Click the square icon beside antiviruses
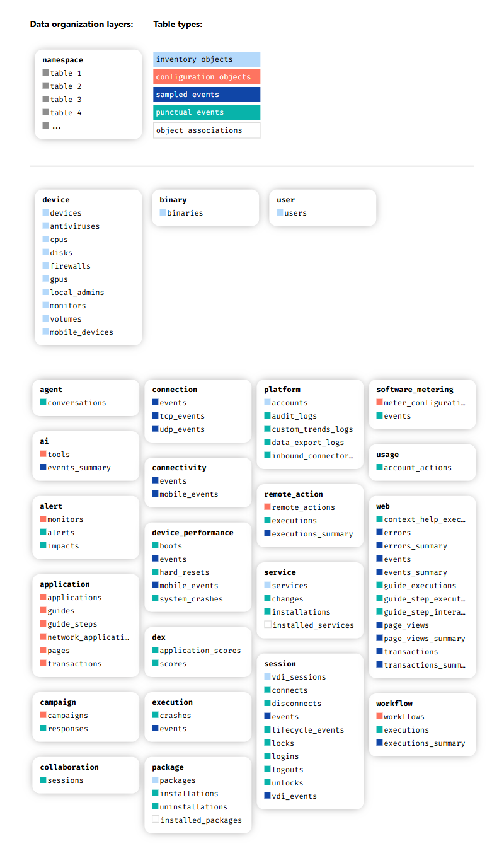504x846 pixels. tap(45, 226)
